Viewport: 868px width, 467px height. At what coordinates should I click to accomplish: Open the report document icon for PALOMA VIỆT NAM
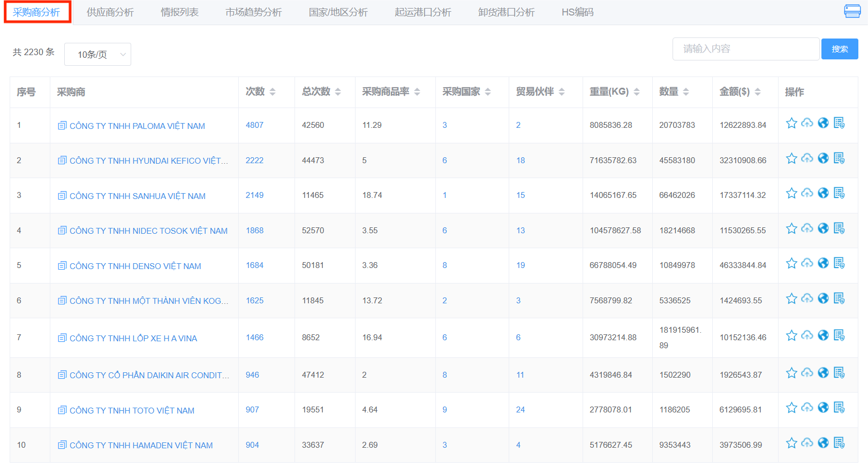tap(839, 123)
